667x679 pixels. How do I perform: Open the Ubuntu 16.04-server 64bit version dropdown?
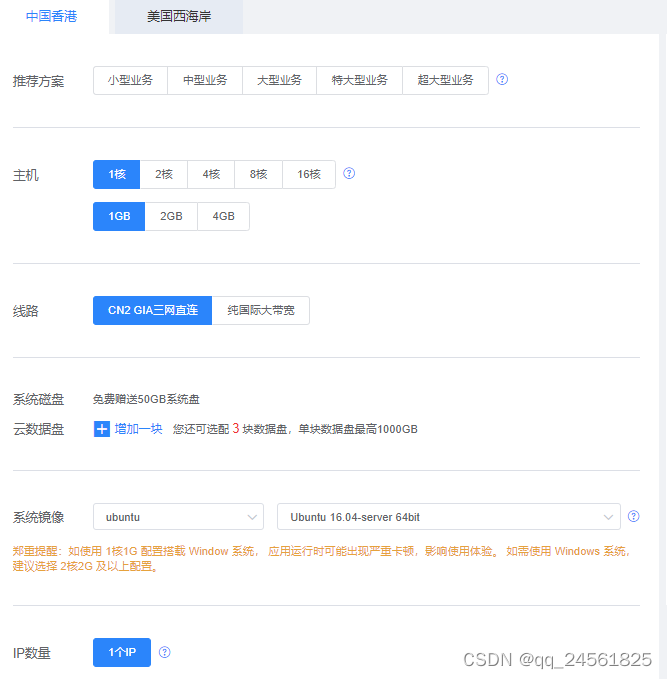pos(449,517)
